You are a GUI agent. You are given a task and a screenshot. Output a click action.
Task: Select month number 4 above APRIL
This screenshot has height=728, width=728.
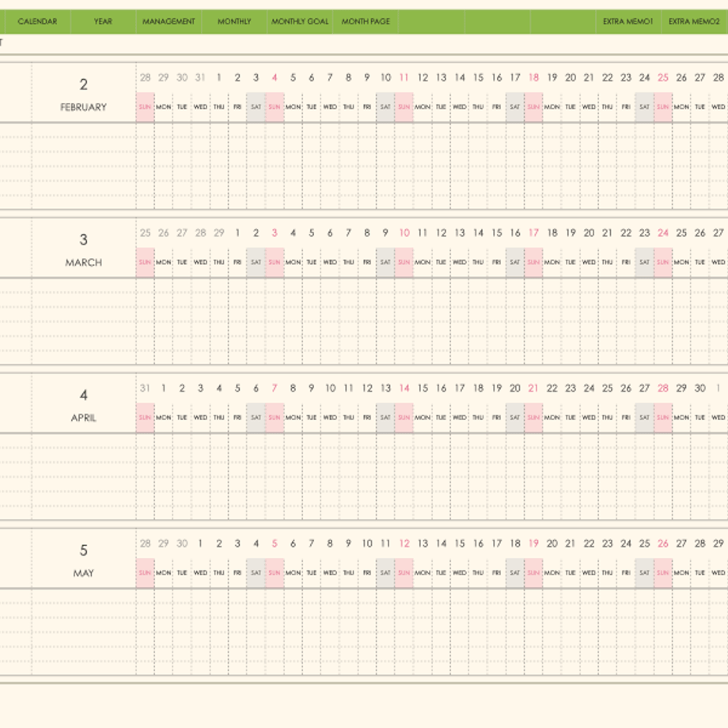point(84,395)
